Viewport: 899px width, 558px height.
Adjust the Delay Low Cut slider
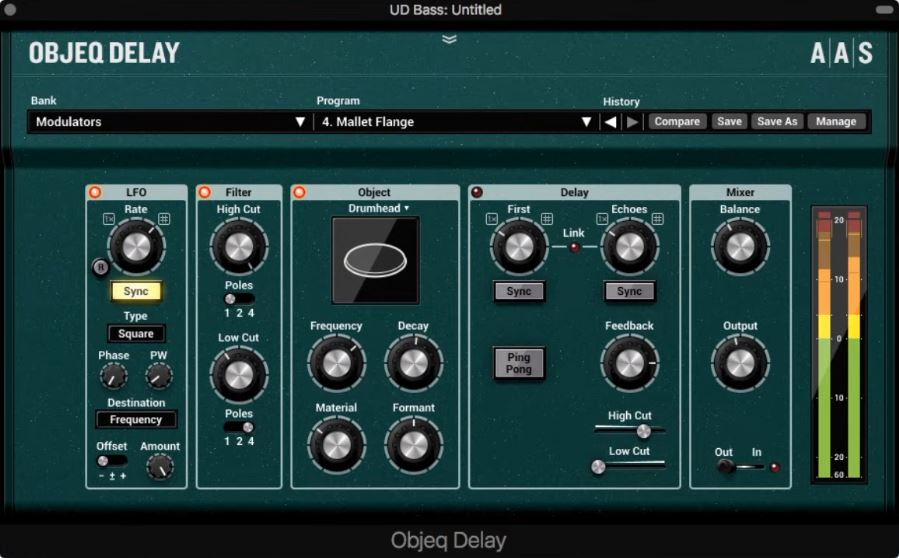630,466
